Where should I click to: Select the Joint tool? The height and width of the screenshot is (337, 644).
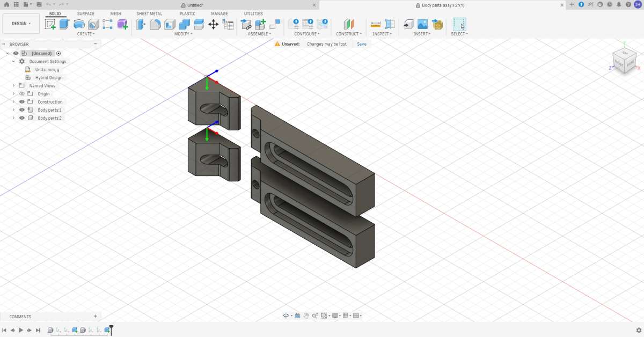click(275, 24)
